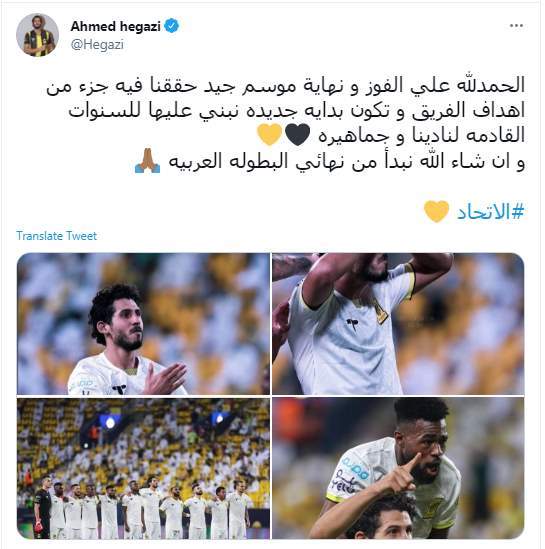The height and width of the screenshot is (549, 545).
Task: Open the #الاتحاد hashtag link
Action: tap(490, 212)
